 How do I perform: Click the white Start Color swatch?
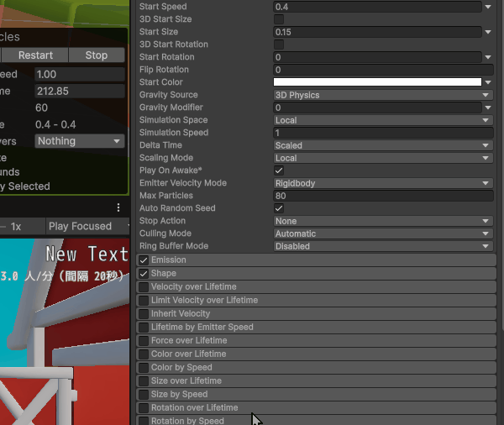[377, 82]
